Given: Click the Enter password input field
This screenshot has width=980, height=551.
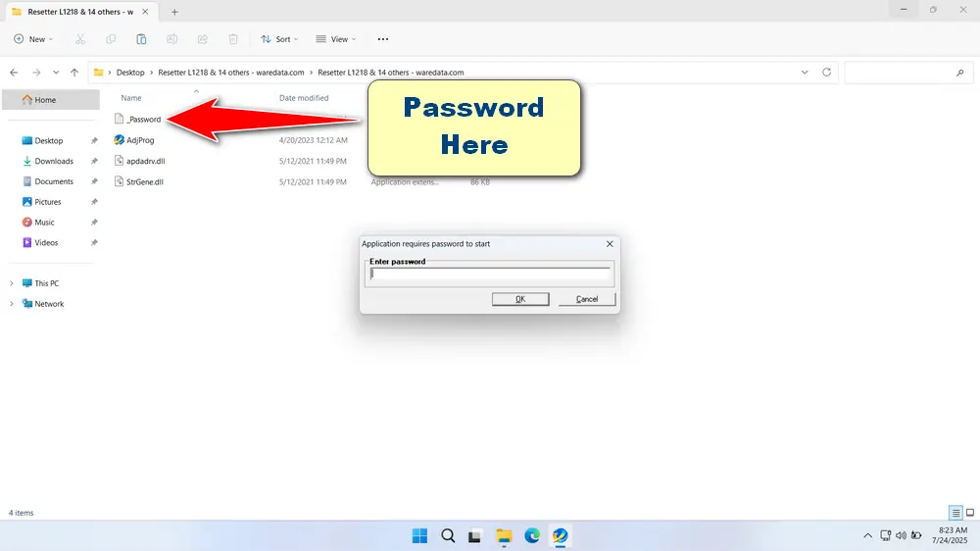Looking at the screenshot, I should click(490, 274).
